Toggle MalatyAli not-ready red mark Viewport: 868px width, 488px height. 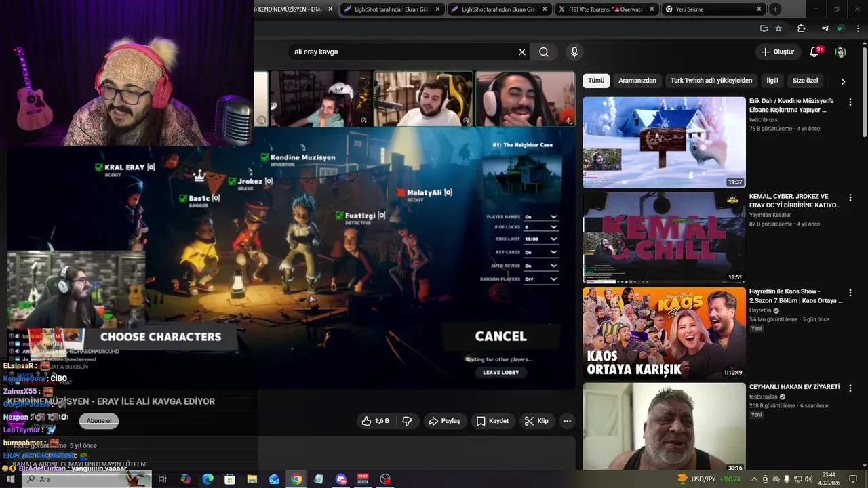tap(401, 192)
